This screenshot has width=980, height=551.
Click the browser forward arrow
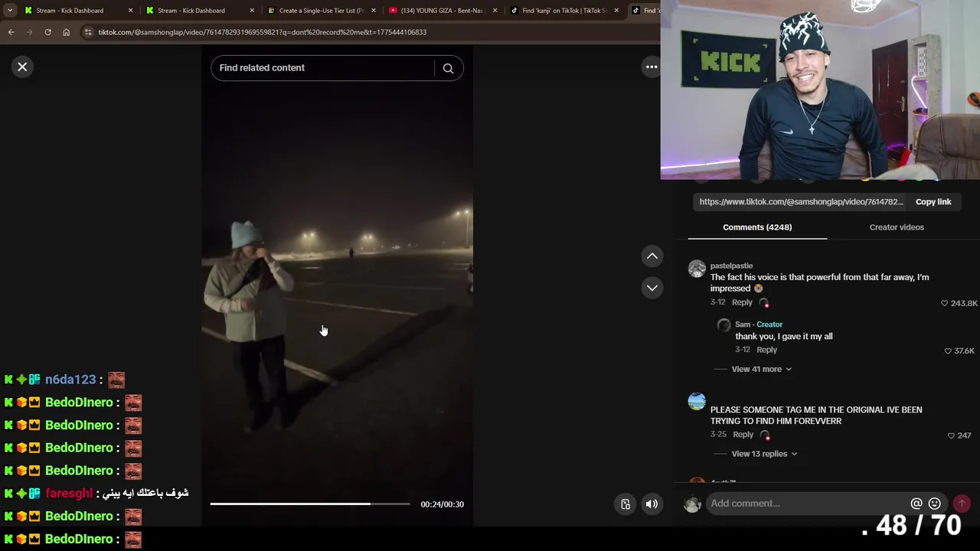click(30, 32)
